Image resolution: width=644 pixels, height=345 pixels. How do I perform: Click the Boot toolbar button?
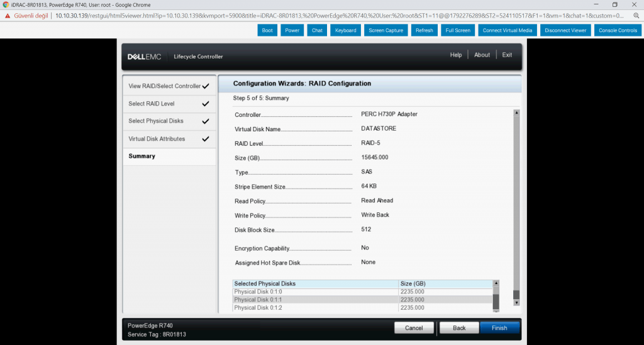(x=267, y=30)
